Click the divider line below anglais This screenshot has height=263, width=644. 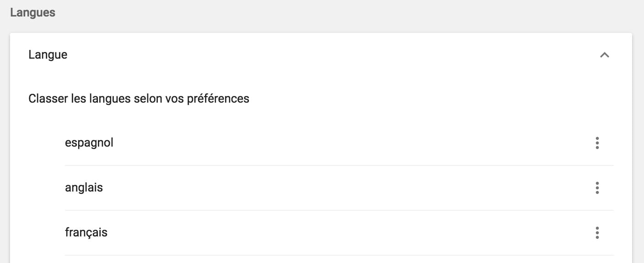pyautogui.click(x=338, y=210)
